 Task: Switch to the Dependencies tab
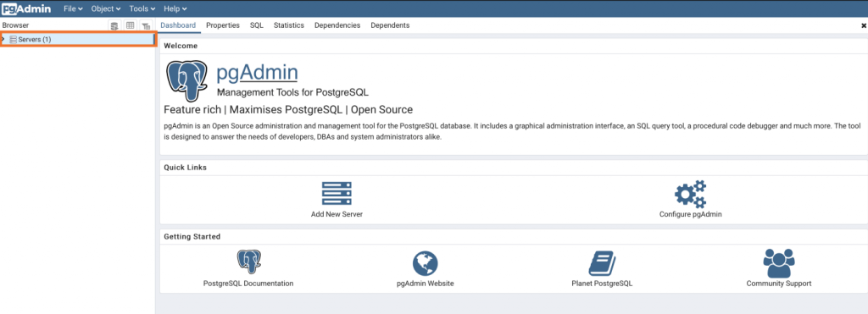pos(337,25)
